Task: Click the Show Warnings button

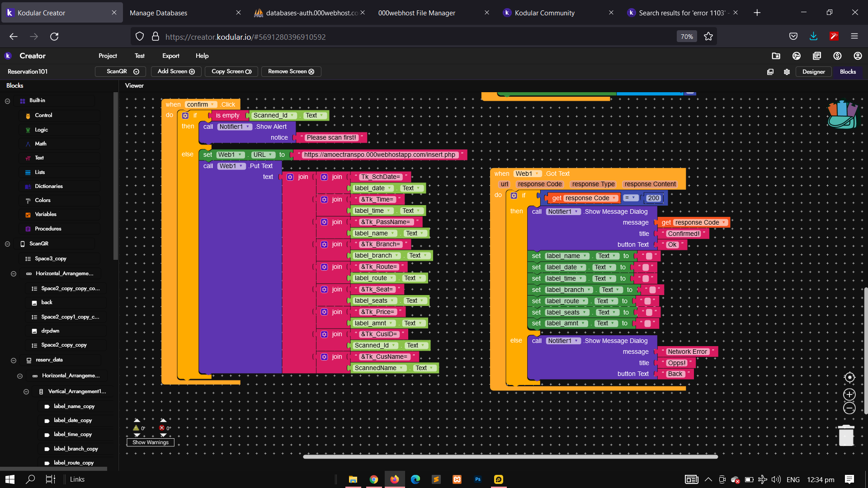Action: click(150, 442)
